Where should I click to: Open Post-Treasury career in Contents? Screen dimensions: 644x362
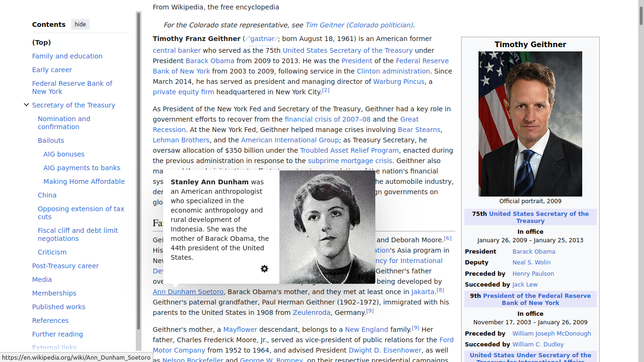click(66, 266)
